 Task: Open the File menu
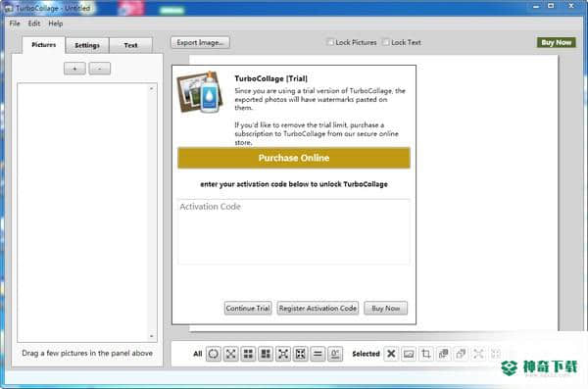pos(15,24)
